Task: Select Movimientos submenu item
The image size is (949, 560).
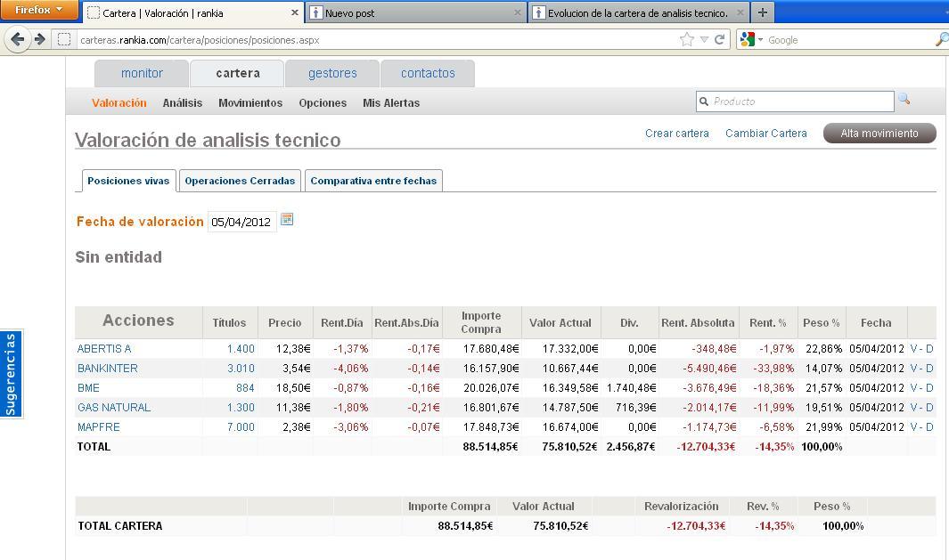Action: point(250,102)
